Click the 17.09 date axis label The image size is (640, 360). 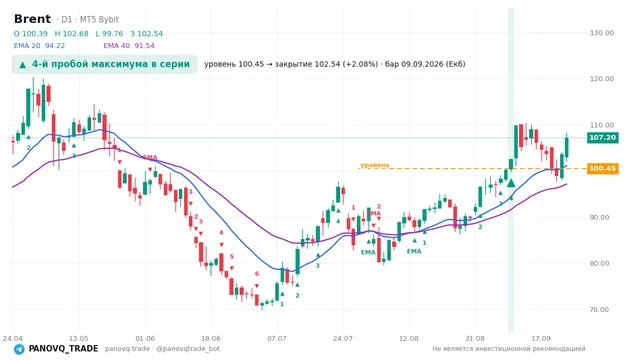click(x=541, y=338)
